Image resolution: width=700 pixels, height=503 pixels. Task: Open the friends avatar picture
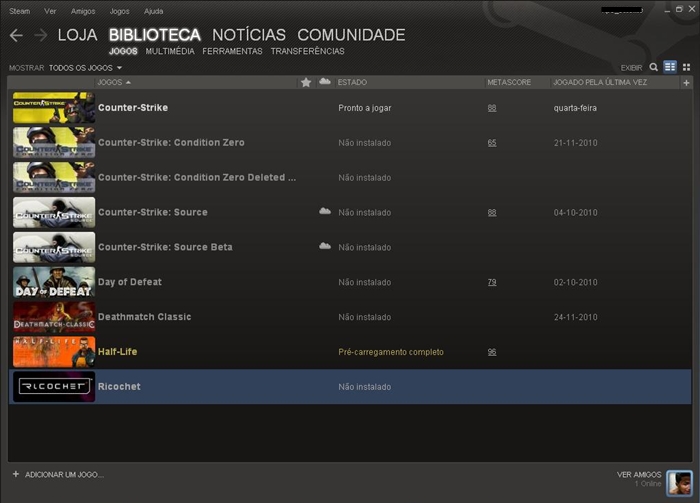click(x=679, y=483)
